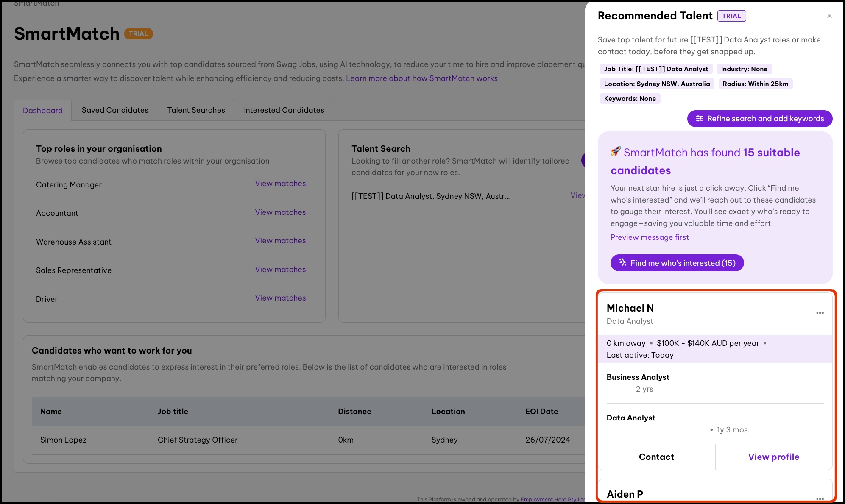The width and height of the screenshot is (845, 504).
Task: Open Aiden P's three-dot options menu
Action: (x=820, y=498)
